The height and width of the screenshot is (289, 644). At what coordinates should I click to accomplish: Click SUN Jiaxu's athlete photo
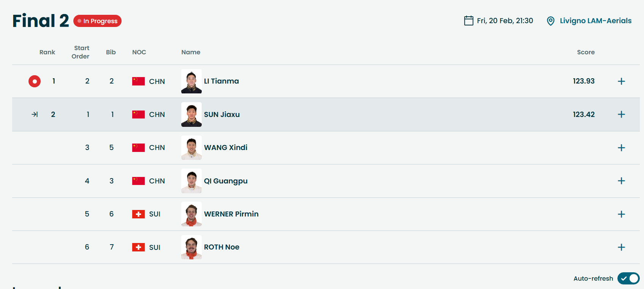click(191, 114)
